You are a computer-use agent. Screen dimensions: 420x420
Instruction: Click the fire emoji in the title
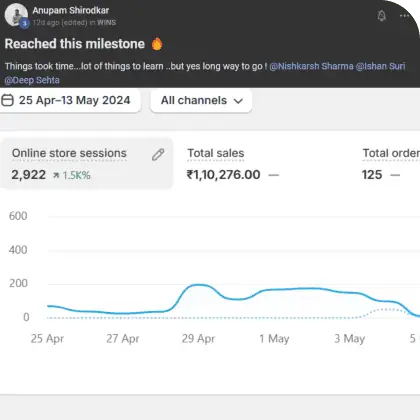(x=157, y=44)
